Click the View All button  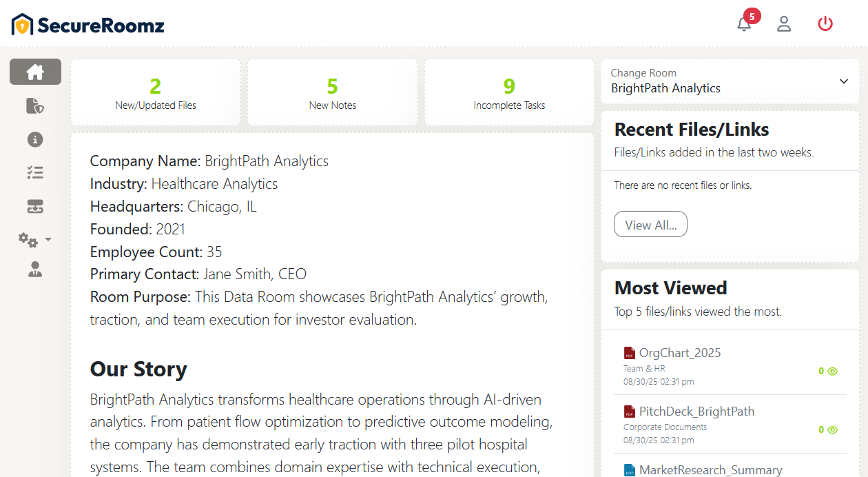(x=650, y=225)
